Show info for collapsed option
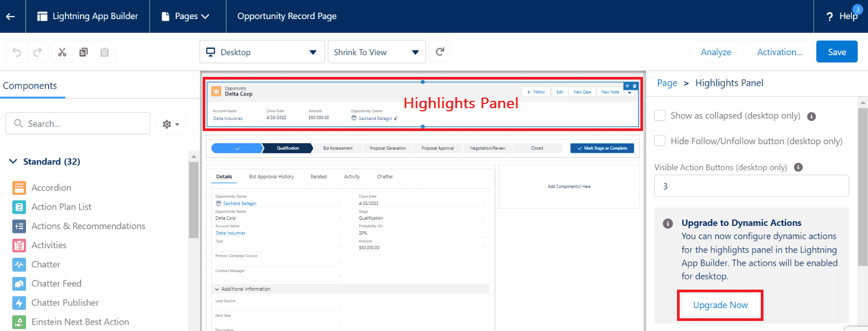868x331 pixels. [x=811, y=116]
